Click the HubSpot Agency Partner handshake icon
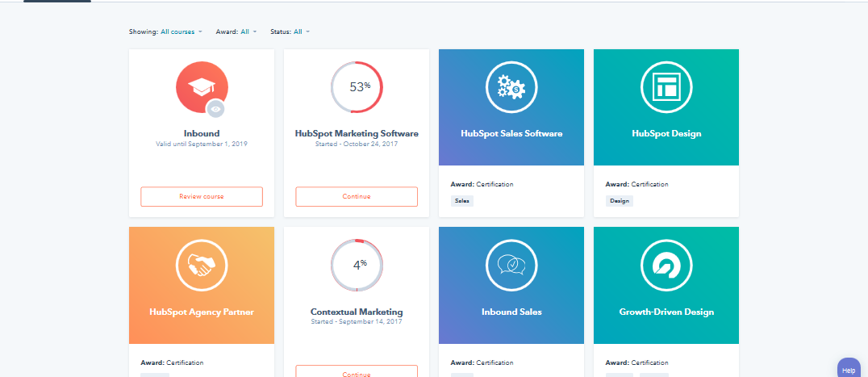This screenshot has height=377, width=868. 202,265
